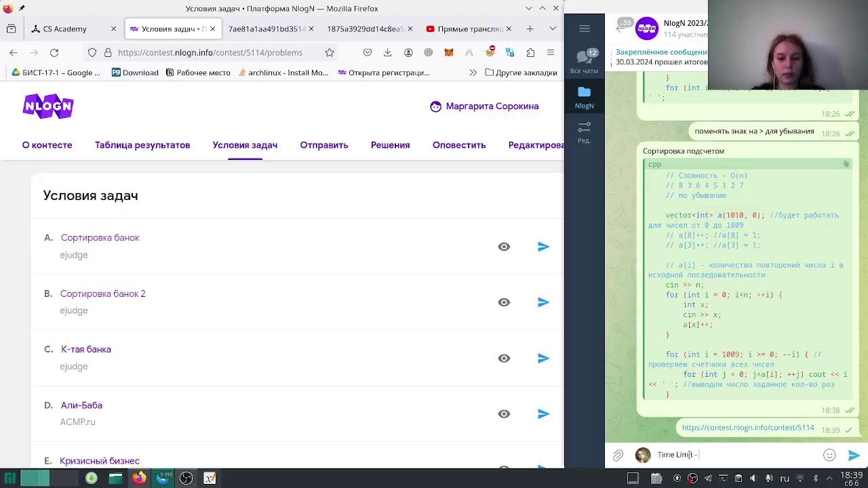Copy the cpp code block
The height and width of the screenshot is (488, 868).
846,164
